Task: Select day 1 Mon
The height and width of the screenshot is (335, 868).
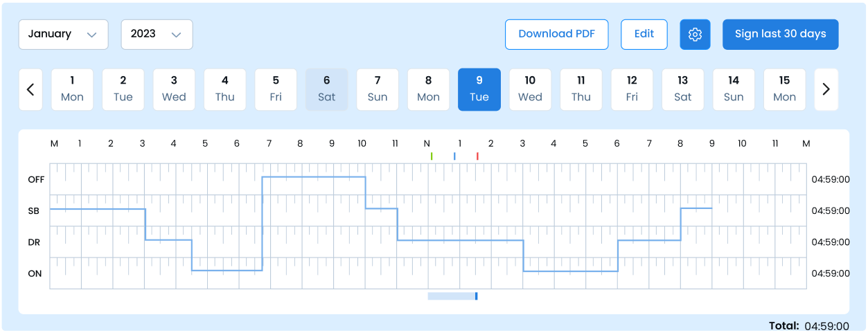Action: click(x=72, y=89)
